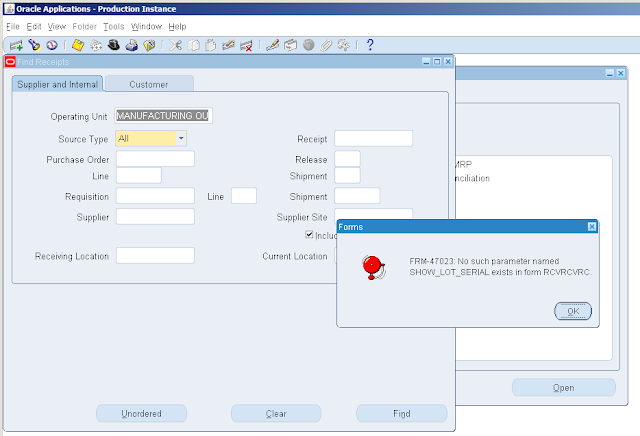Viewport: 640px width, 436px height.
Task: Click the Folder Tools icon
Action: point(344,45)
